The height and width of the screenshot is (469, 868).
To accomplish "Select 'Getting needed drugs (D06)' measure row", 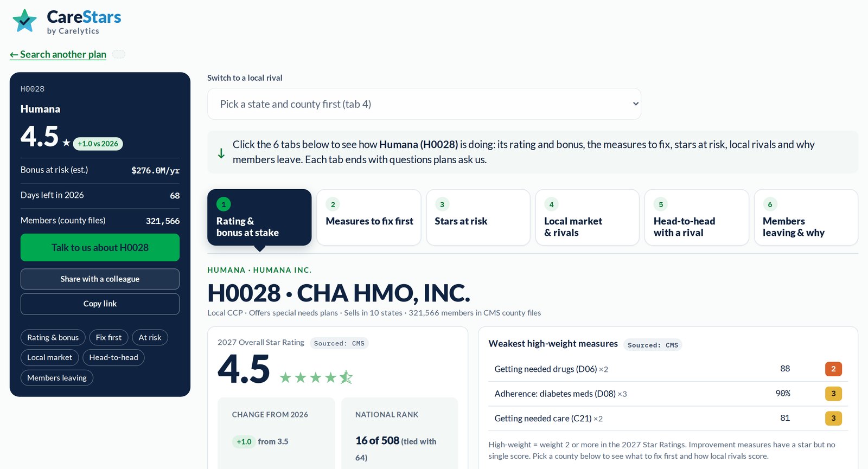I will (668, 369).
